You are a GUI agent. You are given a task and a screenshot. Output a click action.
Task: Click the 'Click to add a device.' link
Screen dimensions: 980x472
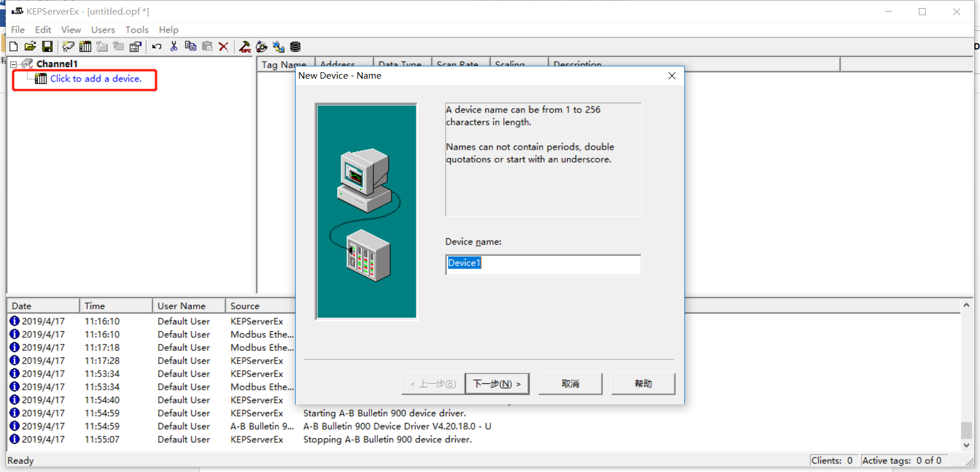tap(96, 79)
